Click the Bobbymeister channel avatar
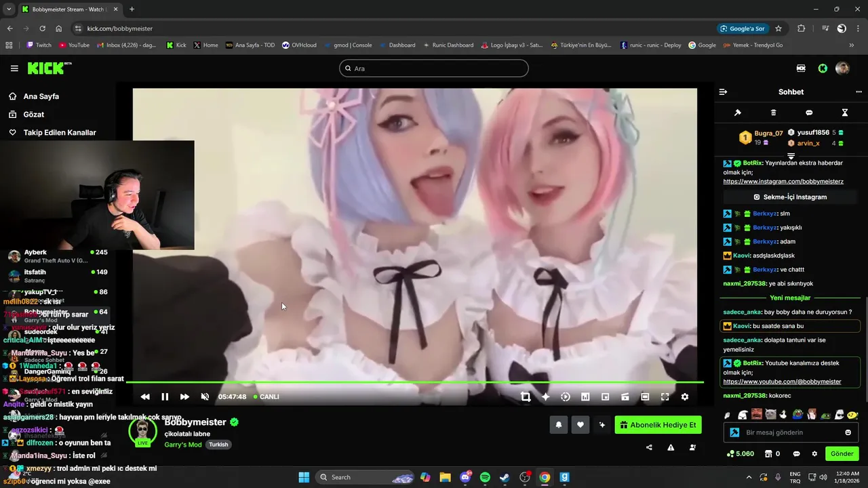 142,431
